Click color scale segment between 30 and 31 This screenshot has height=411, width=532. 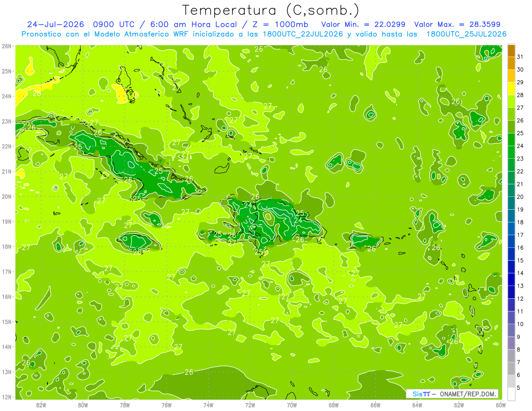tap(511, 63)
